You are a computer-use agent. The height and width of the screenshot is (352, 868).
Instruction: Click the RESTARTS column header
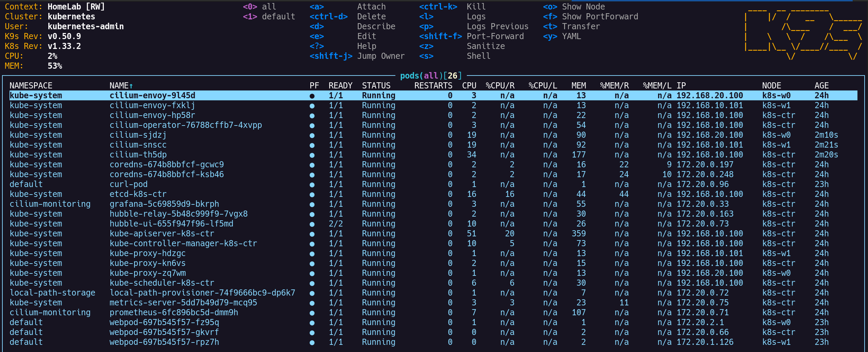(433, 86)
